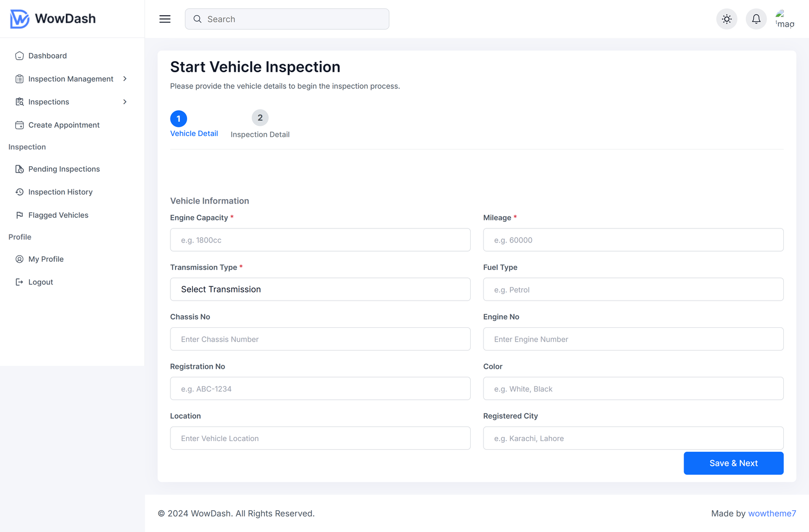This screenshot has width=809, height=532.
Task: Expand Inspection Management submenu chevron
Action: coord(125,79)
